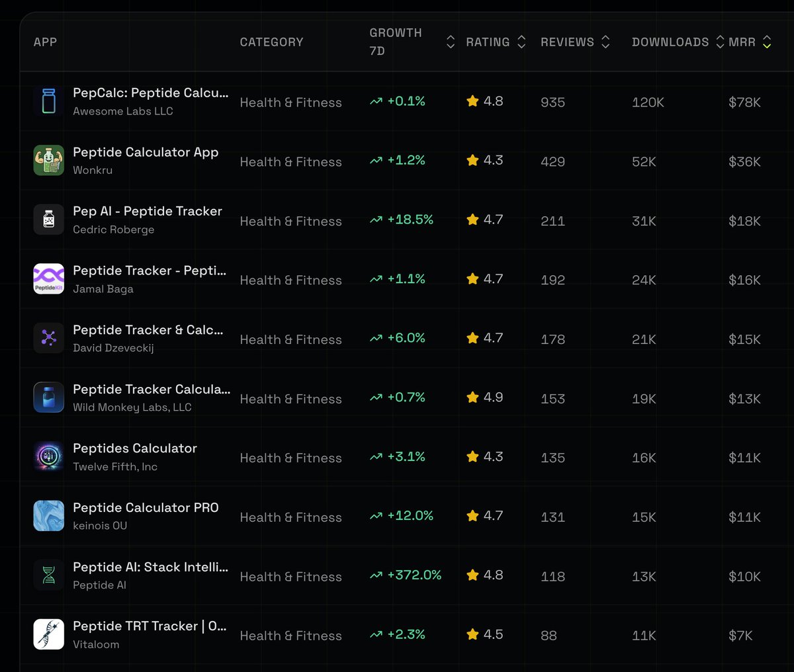Click the $78K MRR value
Screen dimensions: 794x672
coord(744,103)
